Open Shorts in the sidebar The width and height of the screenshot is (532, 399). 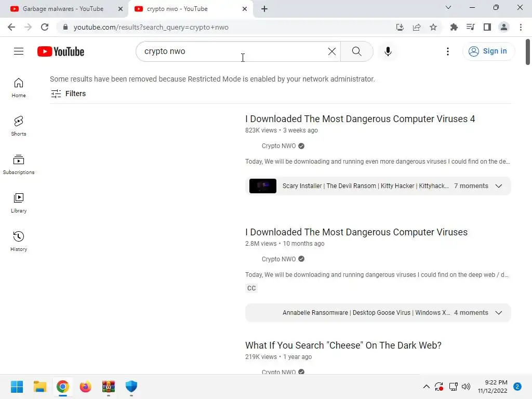(x=19, y=126)
